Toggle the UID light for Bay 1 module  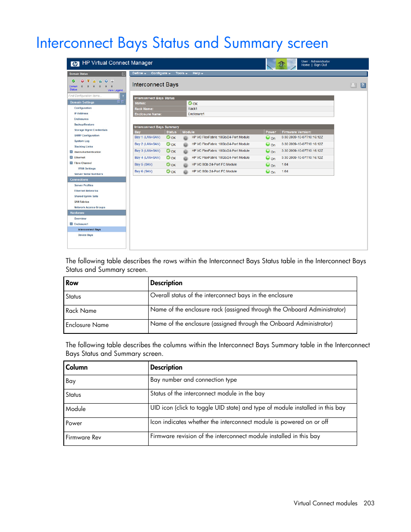[186, 138]
